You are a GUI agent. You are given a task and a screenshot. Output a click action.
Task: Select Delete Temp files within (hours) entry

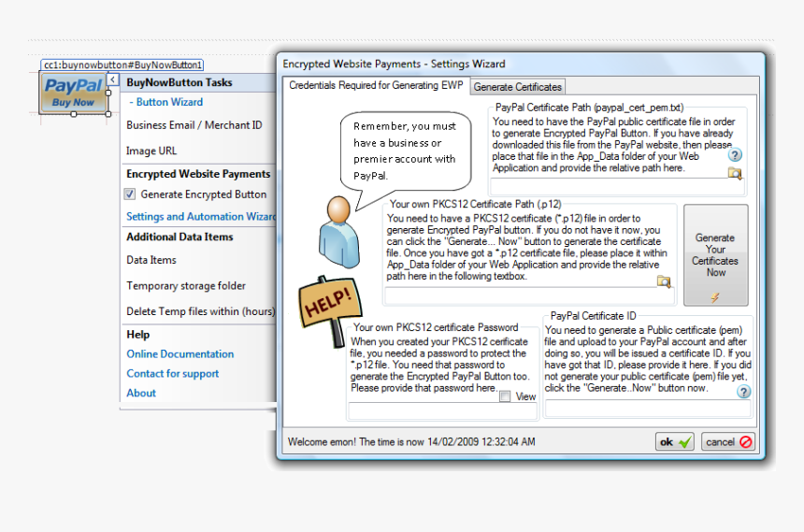[x=200, y=311]
